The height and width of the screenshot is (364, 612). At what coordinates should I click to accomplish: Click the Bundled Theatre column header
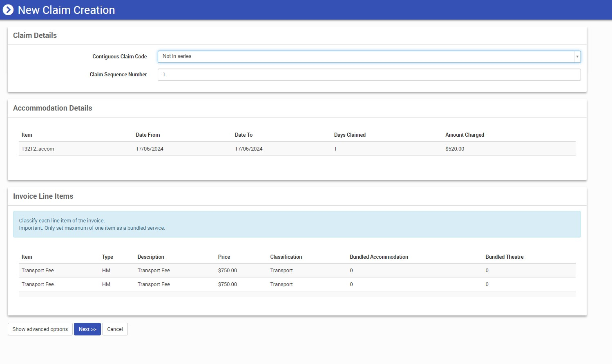pyautogui.click(x=504, y=257)
